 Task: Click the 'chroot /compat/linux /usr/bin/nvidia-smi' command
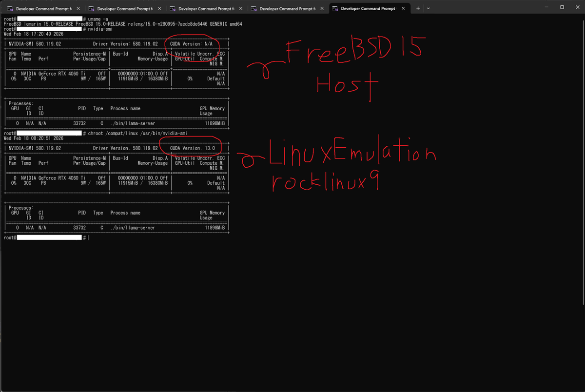[x=137, y=133]
